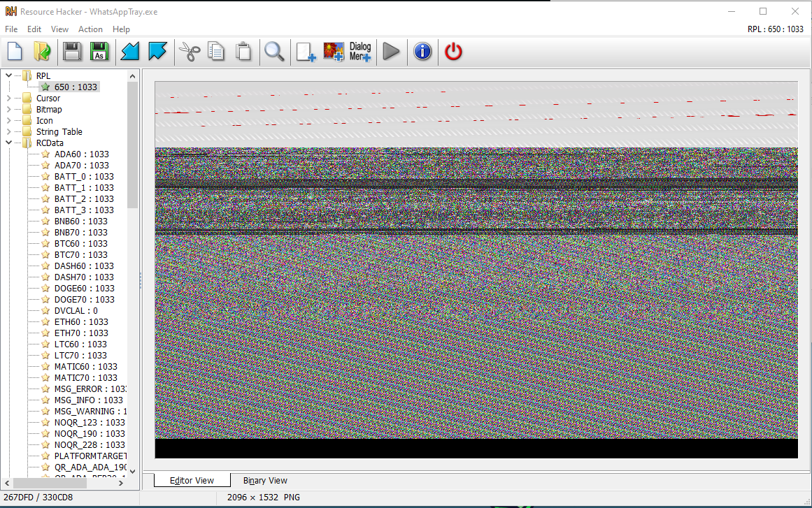Select the DVCLAL : 0 resource
Image resolution: width=812 pixels, height=508 pixels.
[76, 311]
